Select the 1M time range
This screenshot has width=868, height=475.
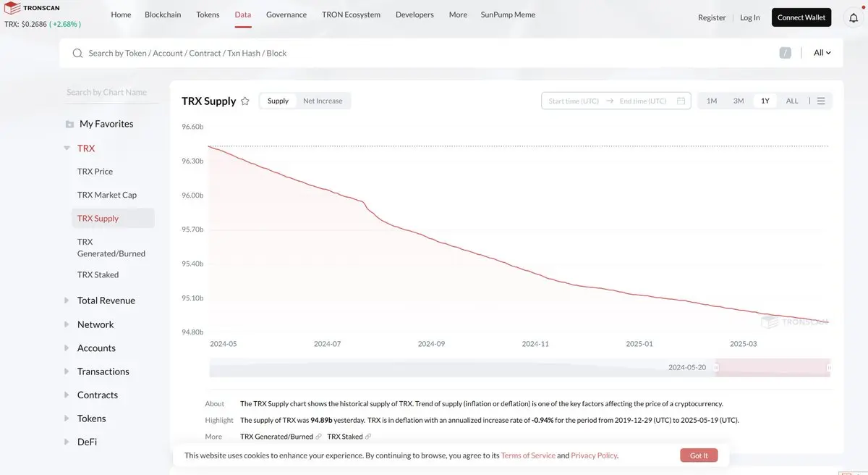[x=712, y=101]
